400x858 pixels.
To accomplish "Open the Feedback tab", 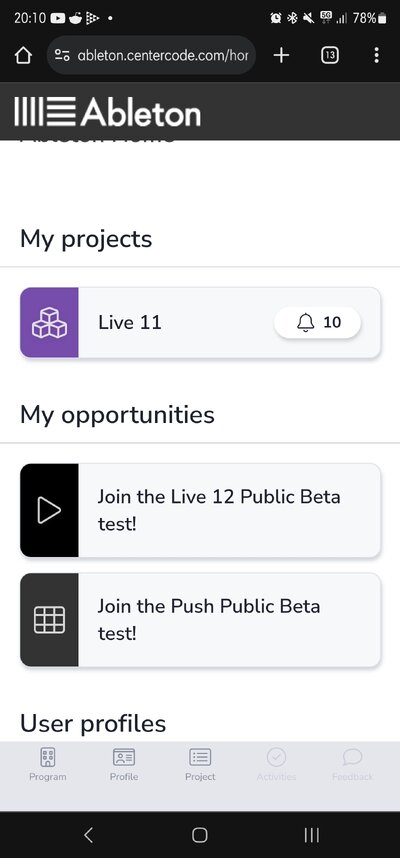I will tap(352, 764).
